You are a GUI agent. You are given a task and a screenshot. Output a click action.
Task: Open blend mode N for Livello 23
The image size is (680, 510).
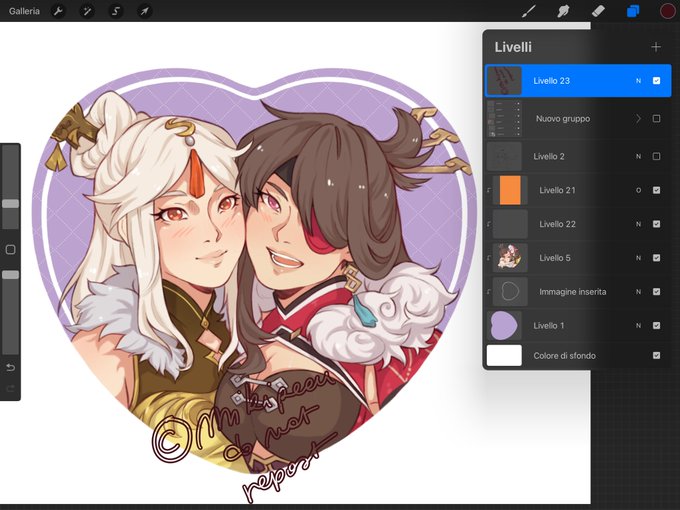pos(638,81)
